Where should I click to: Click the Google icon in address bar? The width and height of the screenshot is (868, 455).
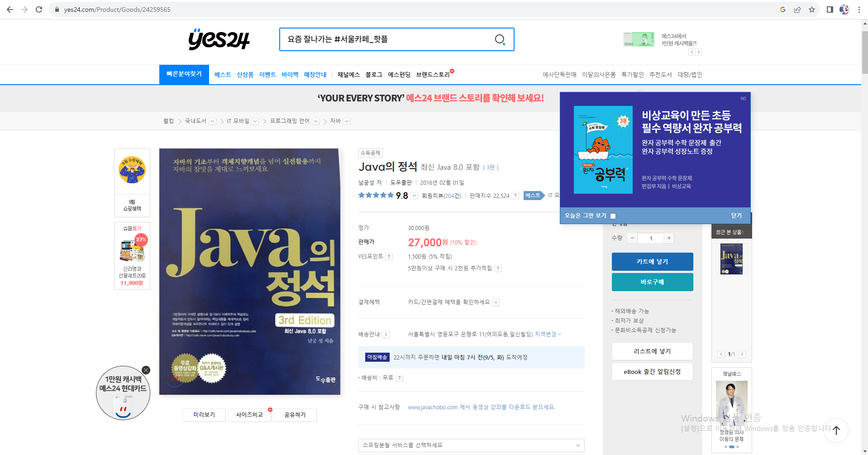click(783, 10)
